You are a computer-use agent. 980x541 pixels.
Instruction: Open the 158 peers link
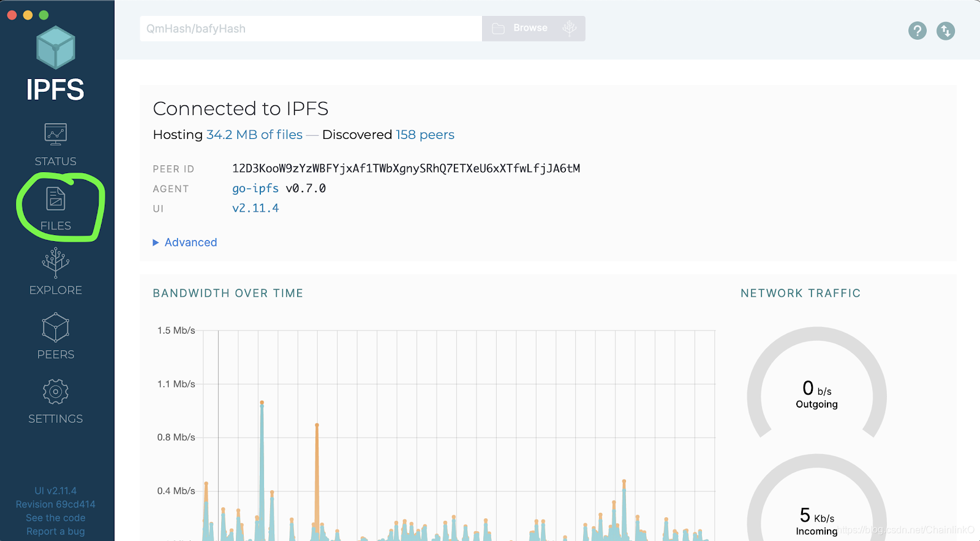coord(425,135)
